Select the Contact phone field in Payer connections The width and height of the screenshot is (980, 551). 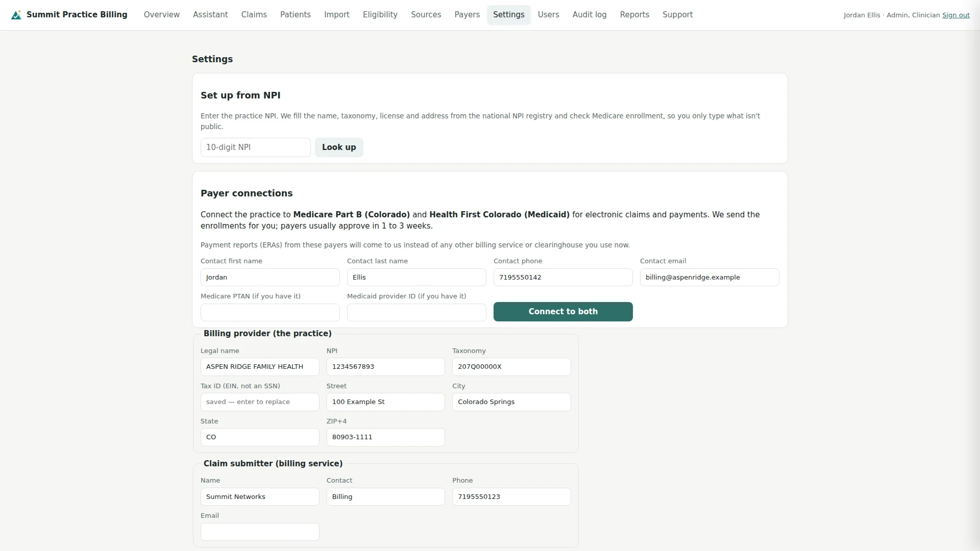pos(563,278)
